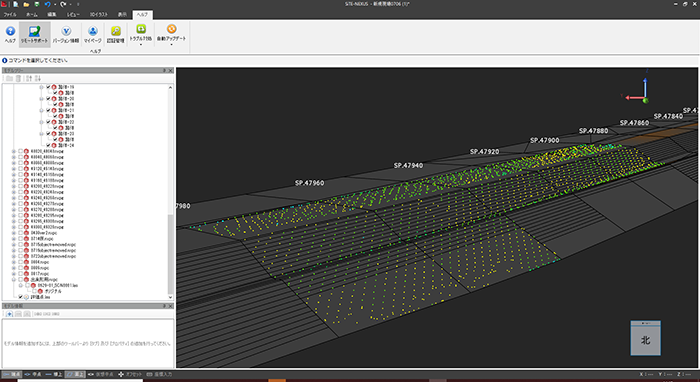Switch to the 表示 ribbon tab
The height and width of the screenshot is (382, 700).
coord(122,14)
